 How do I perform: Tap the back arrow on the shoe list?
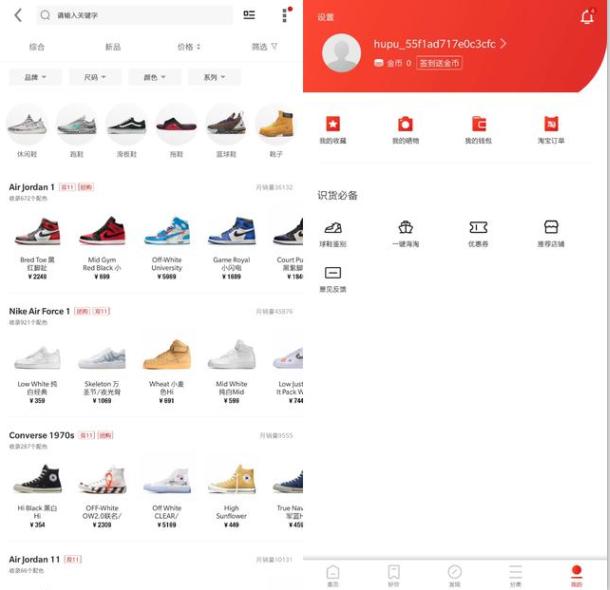click(x=18, y=16)
